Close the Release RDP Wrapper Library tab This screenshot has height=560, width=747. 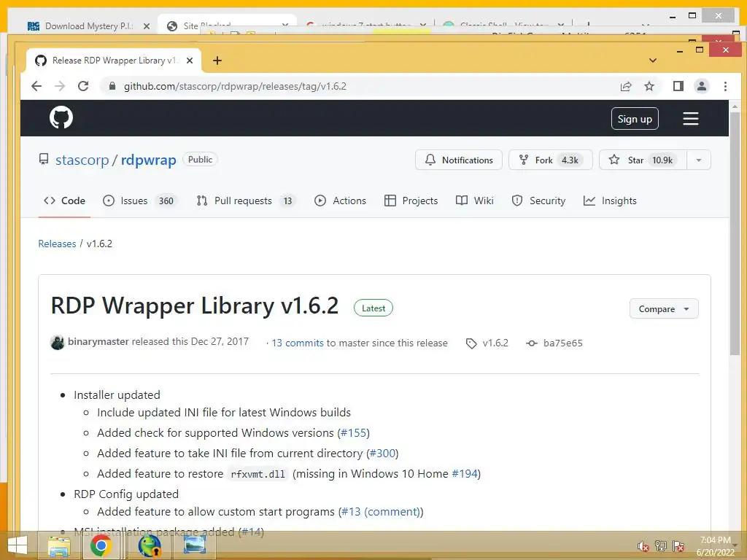(x=190, y=61)
